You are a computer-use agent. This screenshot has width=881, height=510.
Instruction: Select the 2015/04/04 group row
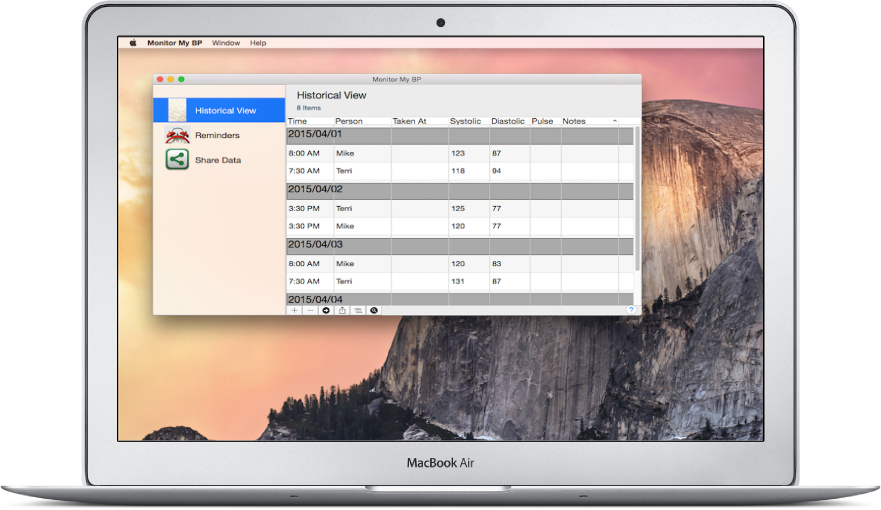460,299
